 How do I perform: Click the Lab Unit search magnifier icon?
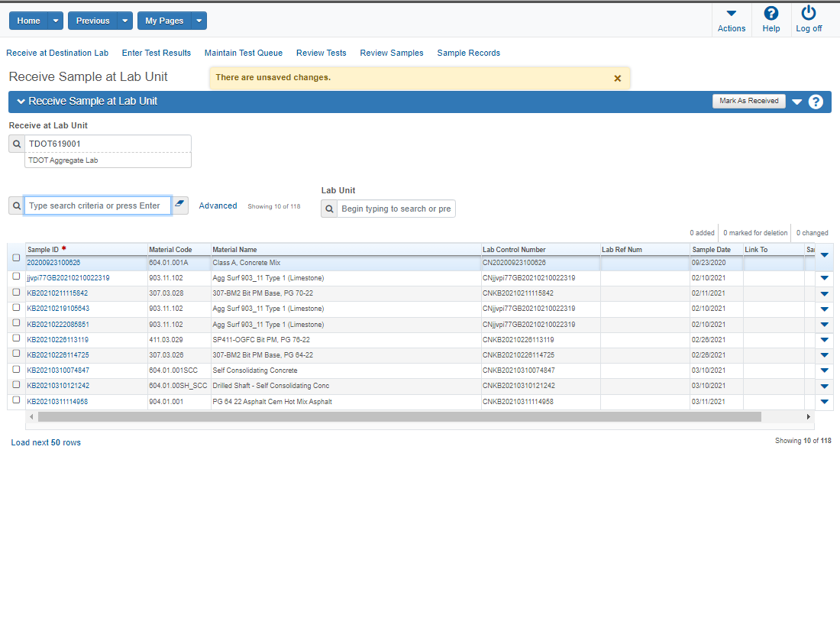(x=329, y=209)
